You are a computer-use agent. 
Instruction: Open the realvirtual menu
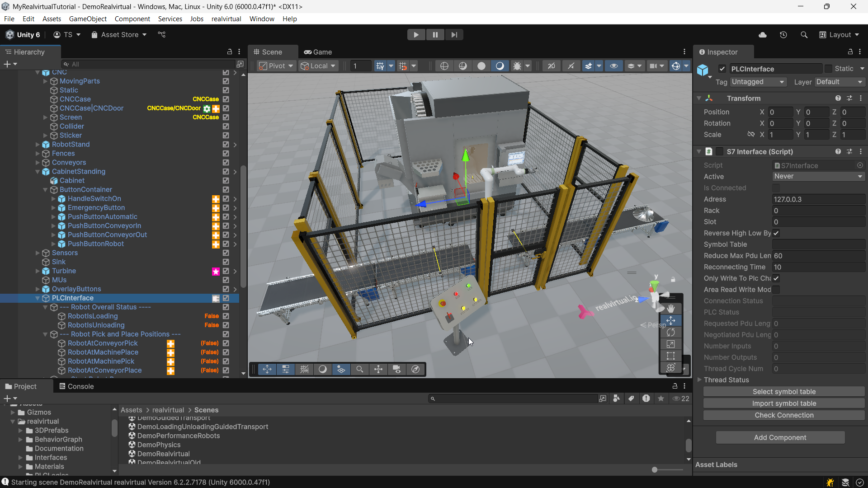226,19
